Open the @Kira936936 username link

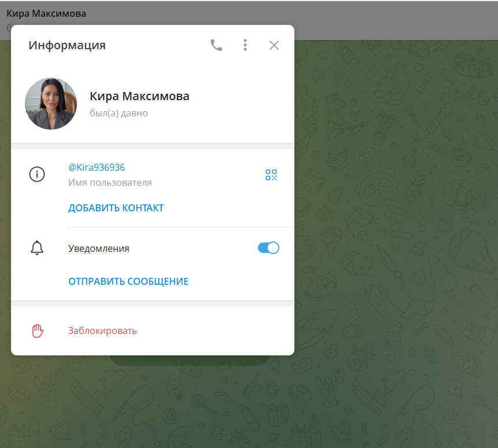tap(97, 167)
